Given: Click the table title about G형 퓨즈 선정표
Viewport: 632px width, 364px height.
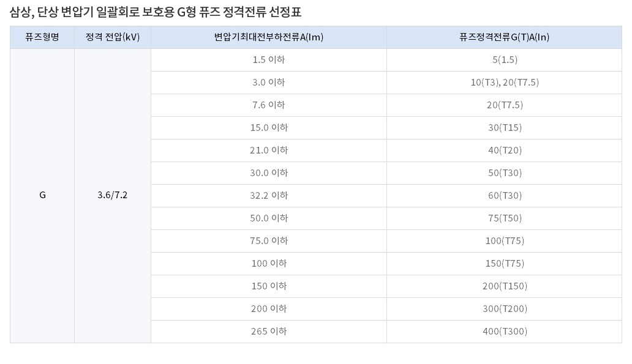Looking at the screenshot, I should [156, 12].
